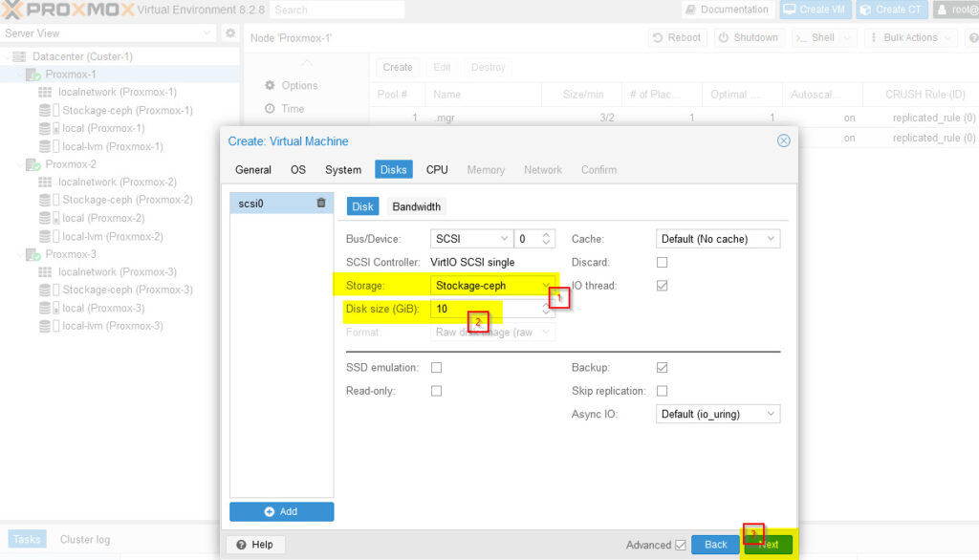Click localnetwork (Proxmox-2) grid icon

(45, 183)
